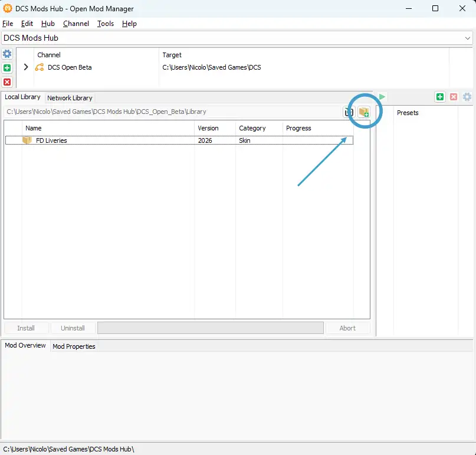Click the Progress column header
This screenshot has height=455, width=476.
tap(318, 128)
